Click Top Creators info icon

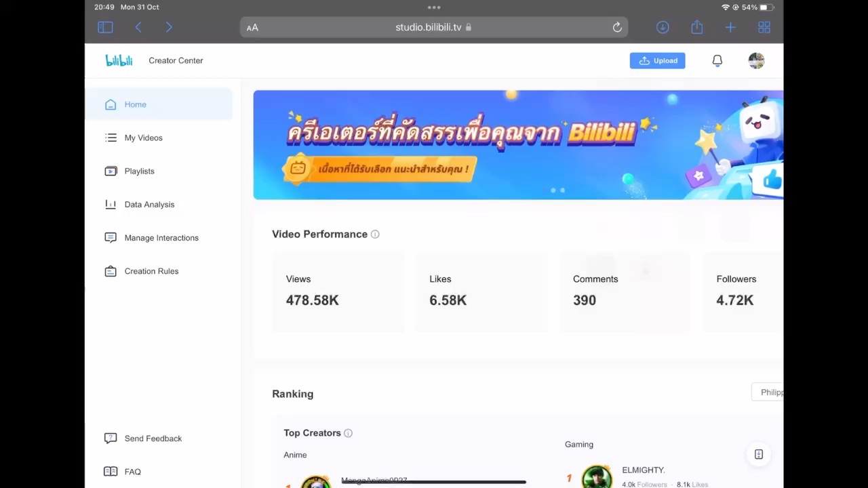pos(348,433)
